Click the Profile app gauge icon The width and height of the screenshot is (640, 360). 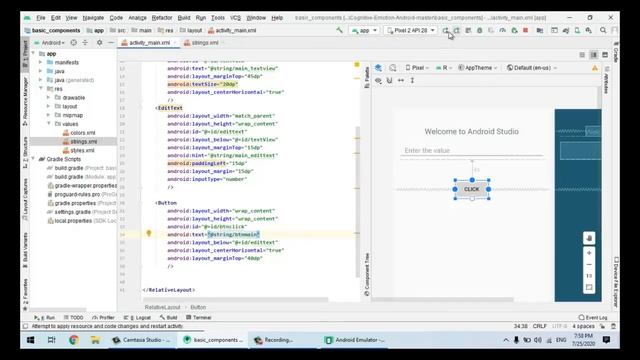(x=502, y=31)
